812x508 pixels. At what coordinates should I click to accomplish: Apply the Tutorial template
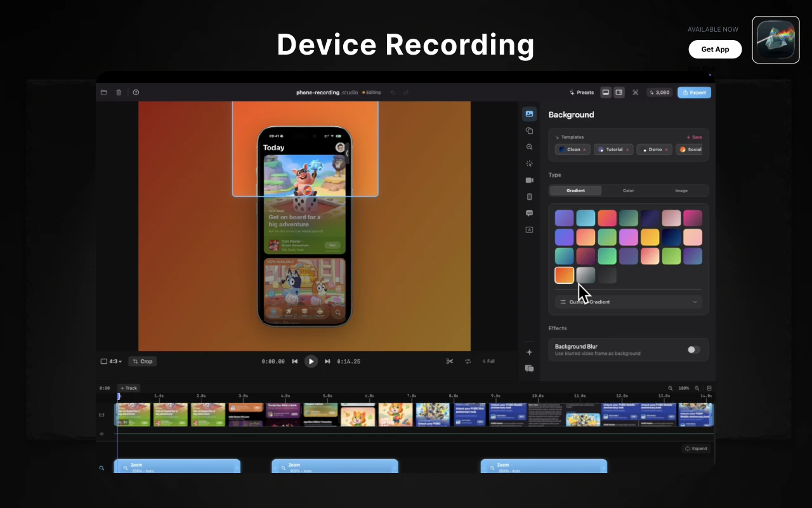(614, 150)
